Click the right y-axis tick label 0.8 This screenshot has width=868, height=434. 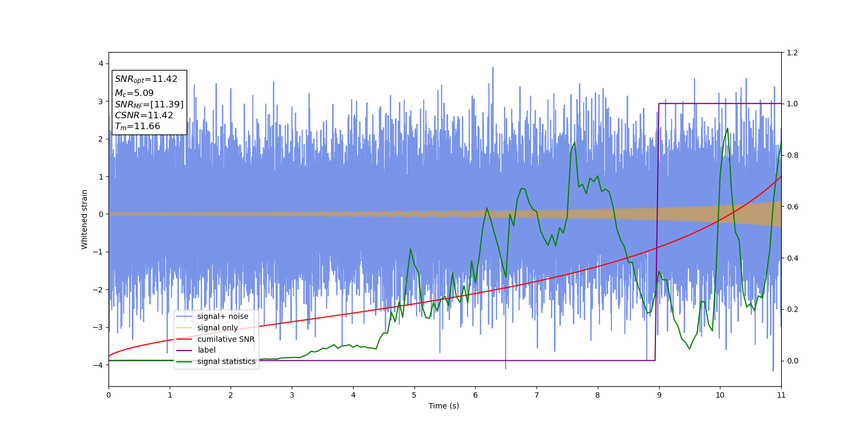[793, 155]
